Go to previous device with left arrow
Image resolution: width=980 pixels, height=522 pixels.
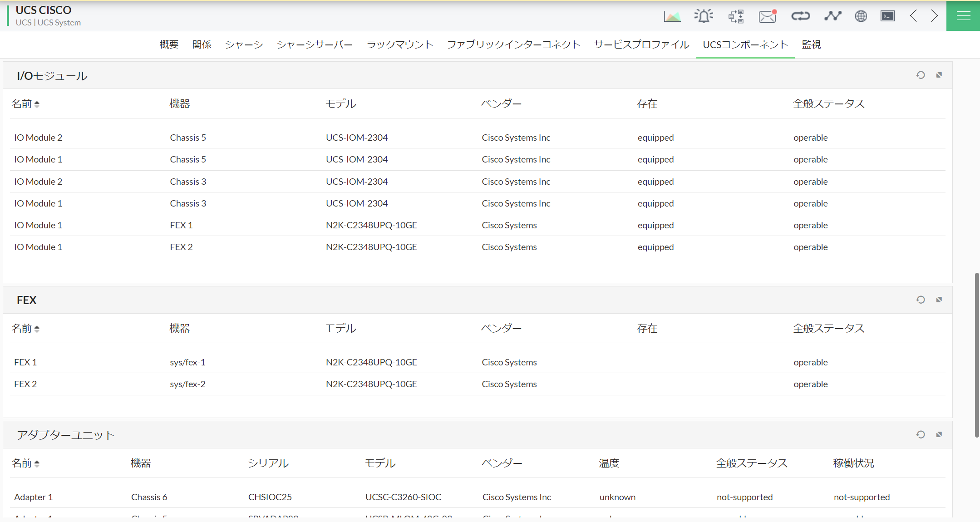pos(913,16)
